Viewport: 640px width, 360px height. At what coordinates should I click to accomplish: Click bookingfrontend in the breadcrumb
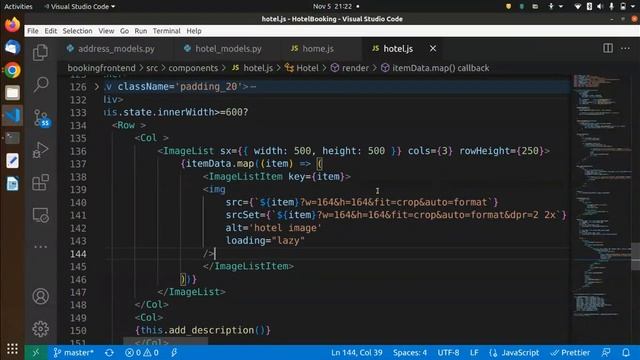pos(101,68)
